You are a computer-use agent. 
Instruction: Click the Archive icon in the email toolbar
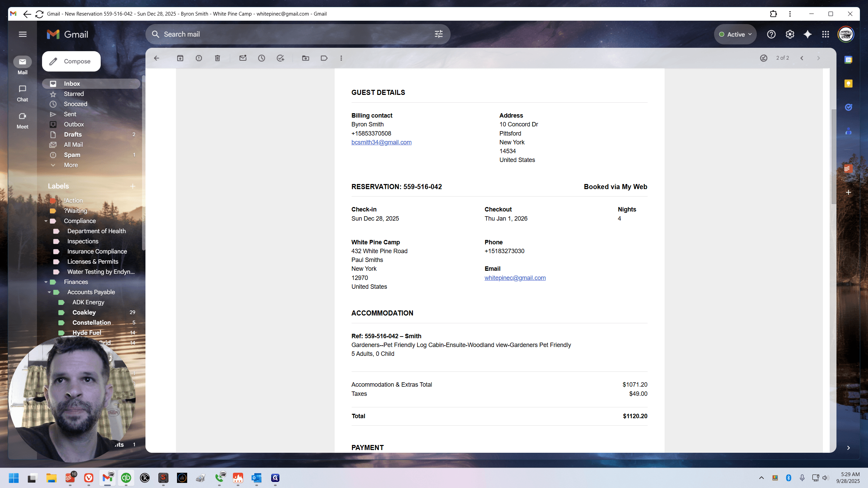coord(180,58)
